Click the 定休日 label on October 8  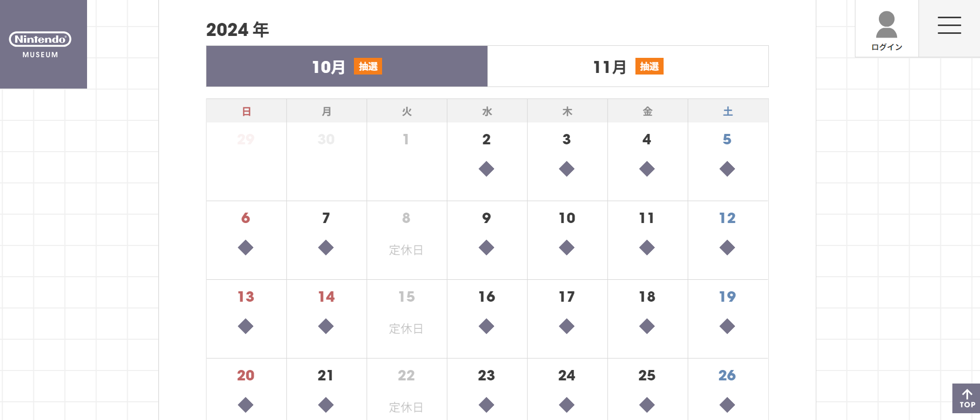[x=406, y=250]
